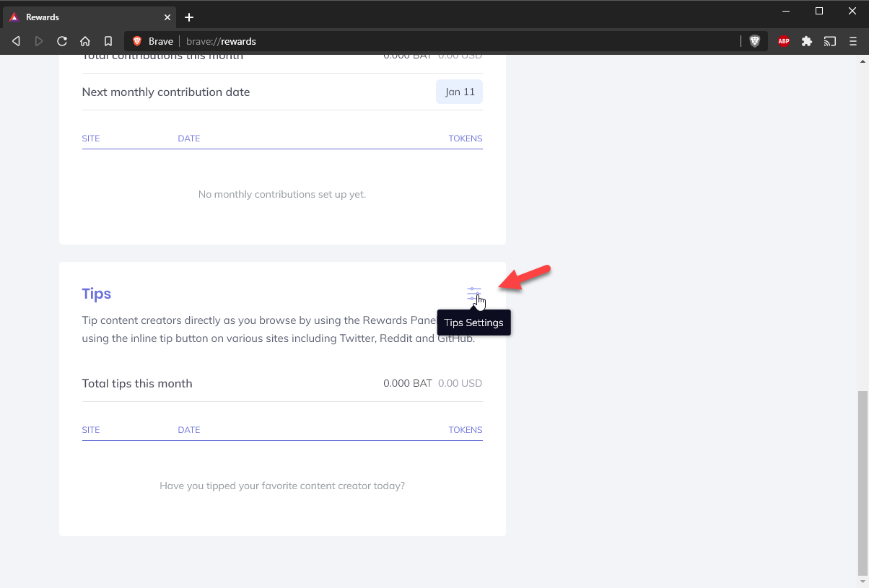Navigate back to previous page
The height and width of the screenshot is (588, 869).
click(16, 41)
